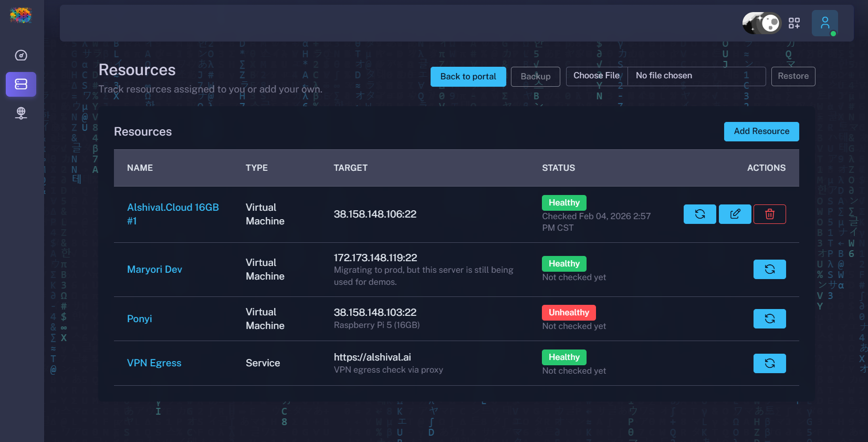Viewport: 868px width, 442px height.
Task: Refresh the Ponyi resource status
Action: [x=769, y=318]
